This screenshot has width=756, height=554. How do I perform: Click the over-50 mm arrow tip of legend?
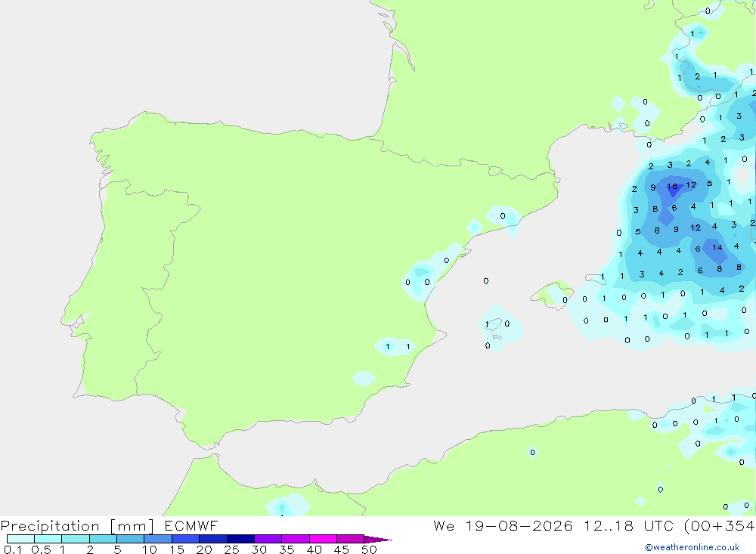(x=378, y=539)
